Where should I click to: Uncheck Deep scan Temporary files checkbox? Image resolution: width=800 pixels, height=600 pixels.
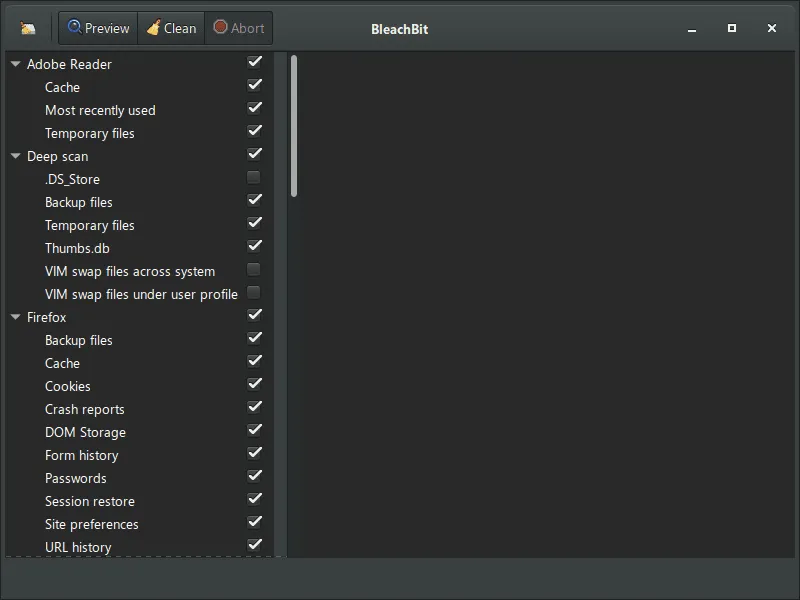pyautogui.click(x=254, y=223)
